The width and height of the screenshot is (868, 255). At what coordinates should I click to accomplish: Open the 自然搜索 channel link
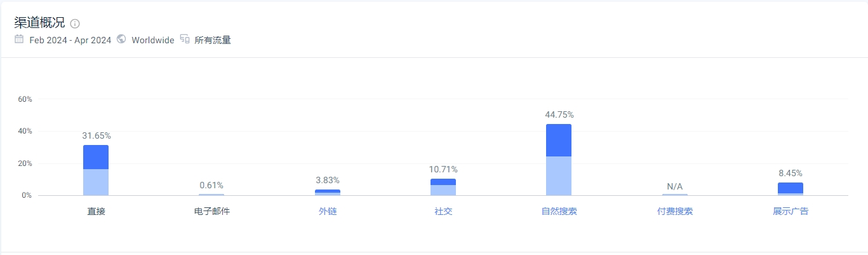559,211
